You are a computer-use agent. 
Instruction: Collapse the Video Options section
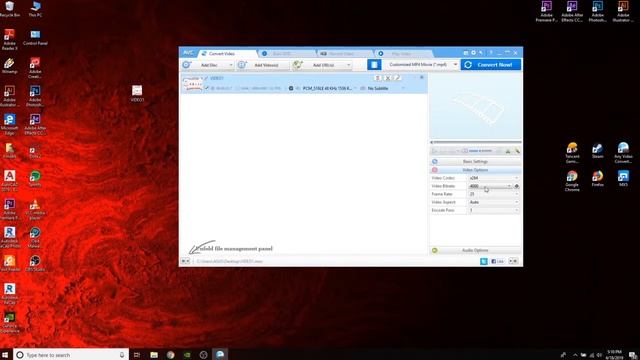pos(476,170)
